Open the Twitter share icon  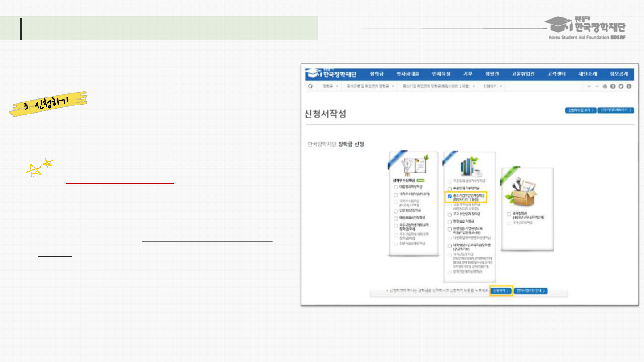[x=621, y=86]
